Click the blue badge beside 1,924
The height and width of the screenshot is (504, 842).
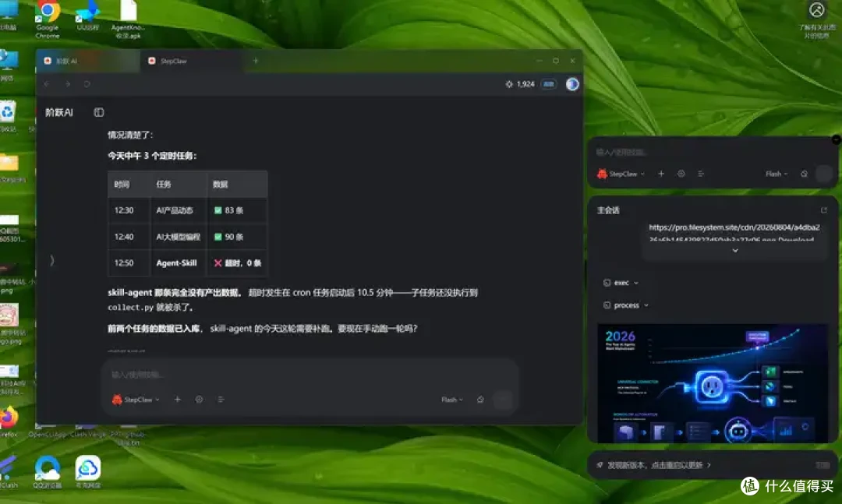click(549, 84)
